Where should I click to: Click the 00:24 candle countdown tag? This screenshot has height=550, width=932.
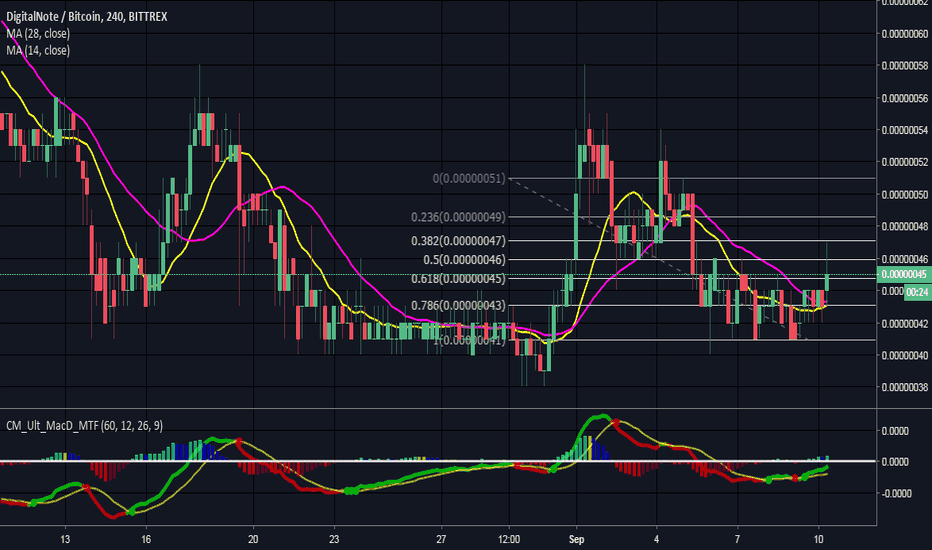[917, 292]
